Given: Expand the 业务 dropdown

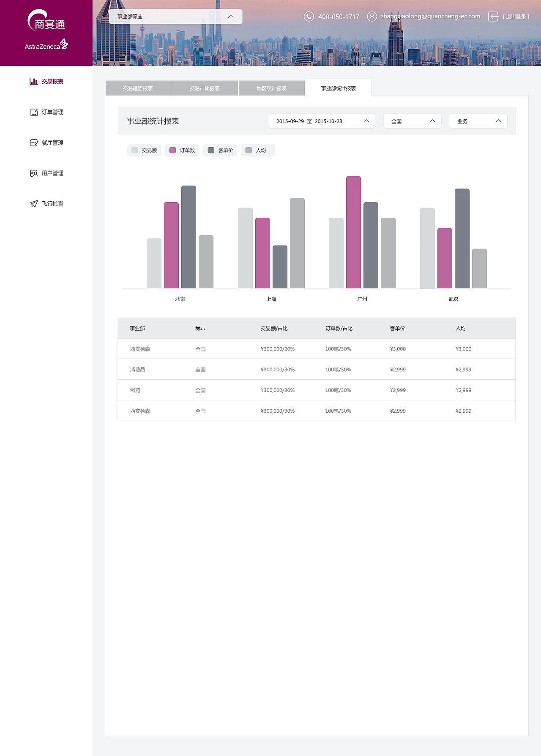Looking at the screenshot, I should 478,121.
